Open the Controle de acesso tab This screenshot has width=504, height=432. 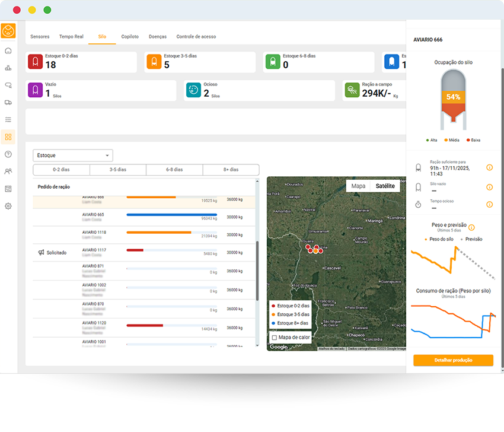point(196,37)
